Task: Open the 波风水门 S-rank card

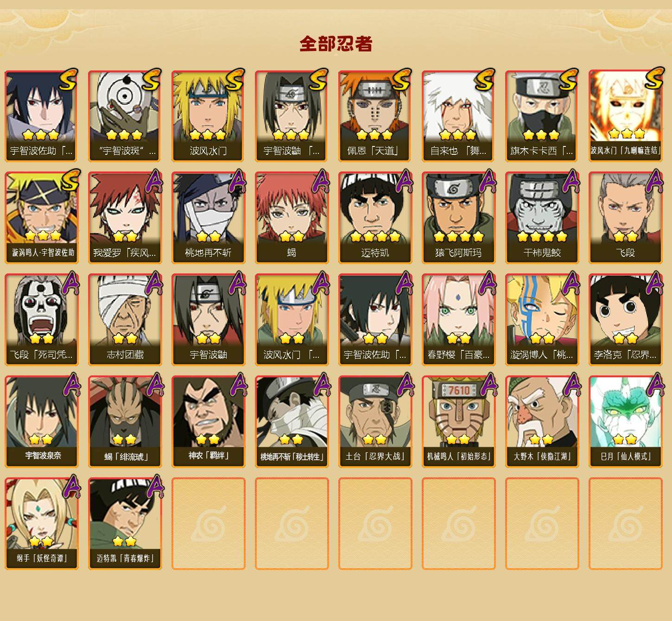Action: [x=208, y=116]
